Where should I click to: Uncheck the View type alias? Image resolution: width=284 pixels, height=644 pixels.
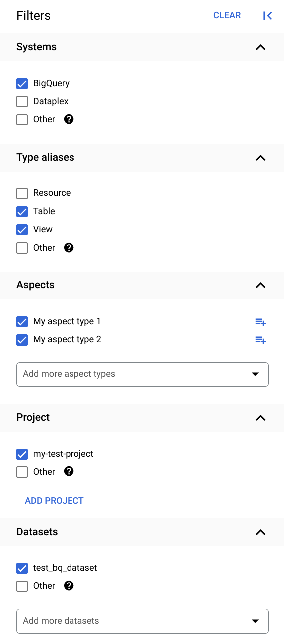(22, 229)
